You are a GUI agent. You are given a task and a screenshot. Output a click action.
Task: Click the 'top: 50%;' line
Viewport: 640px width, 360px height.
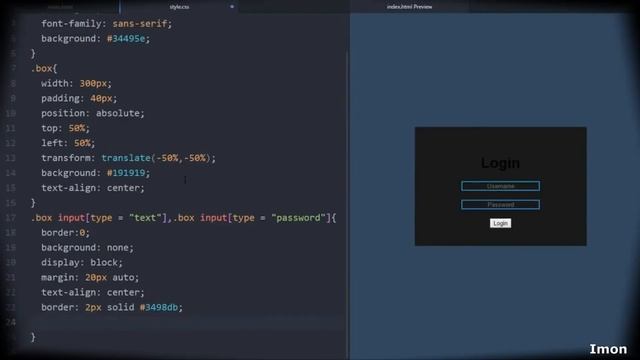click(65, 128)
